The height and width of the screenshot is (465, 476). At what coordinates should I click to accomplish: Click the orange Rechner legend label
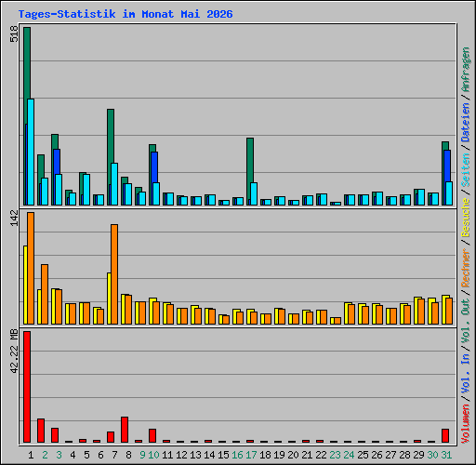(465, 268)
